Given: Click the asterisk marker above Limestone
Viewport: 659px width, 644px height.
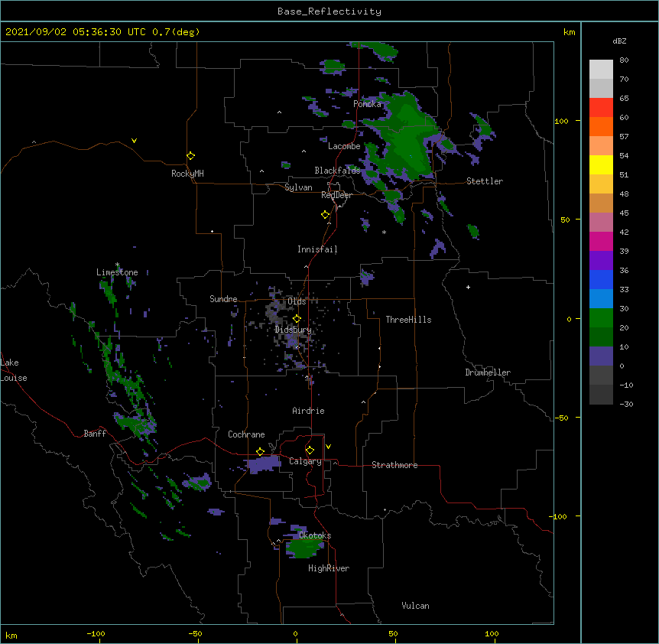Looking at the screenshot, I should tap(117, 265).
